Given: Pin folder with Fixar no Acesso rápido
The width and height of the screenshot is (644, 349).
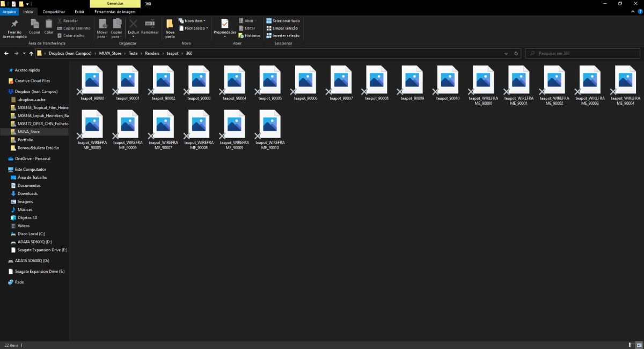Looking at the screenshot, I should (x=14, y=28).
